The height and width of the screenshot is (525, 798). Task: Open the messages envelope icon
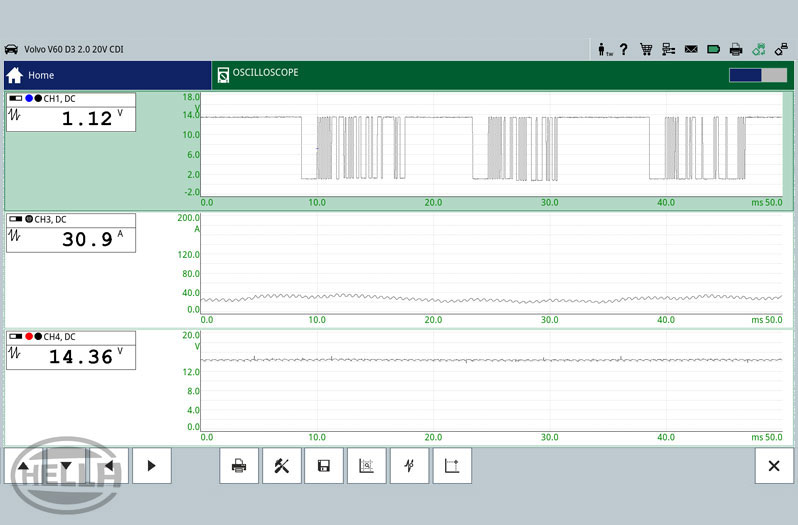pyautogui.click(x=691, y=48)
